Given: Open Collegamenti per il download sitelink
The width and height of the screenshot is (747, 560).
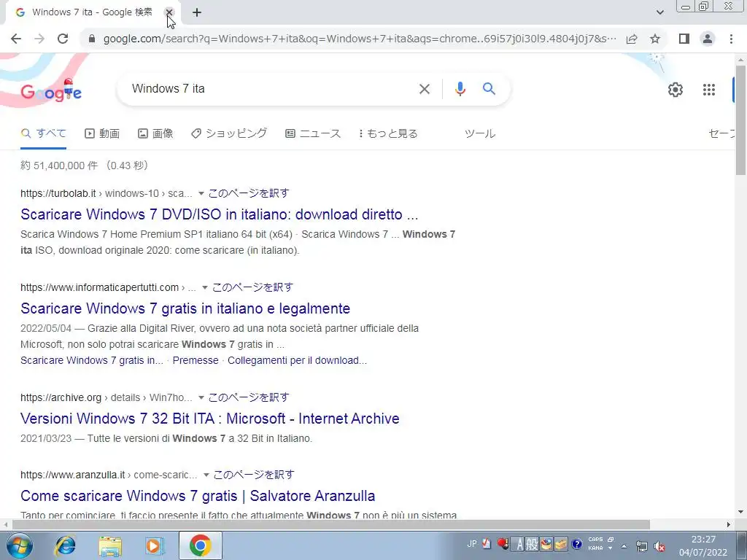Looking at the screenshot, I should [298, 360].
